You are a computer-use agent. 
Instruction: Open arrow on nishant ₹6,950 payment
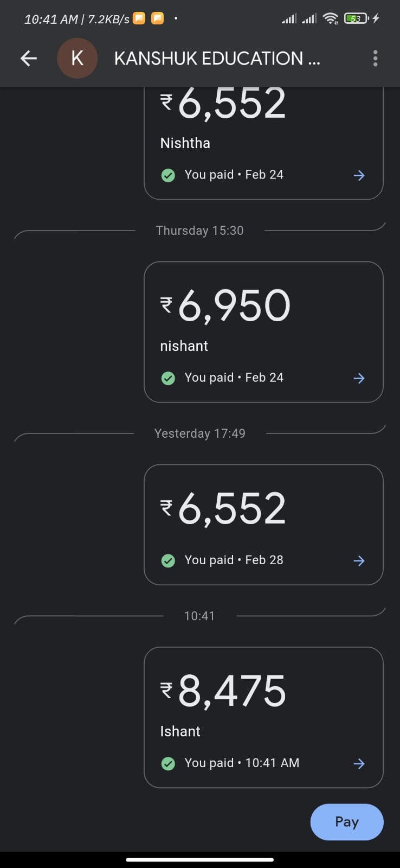pyautogui.click(x=359, y=378)
